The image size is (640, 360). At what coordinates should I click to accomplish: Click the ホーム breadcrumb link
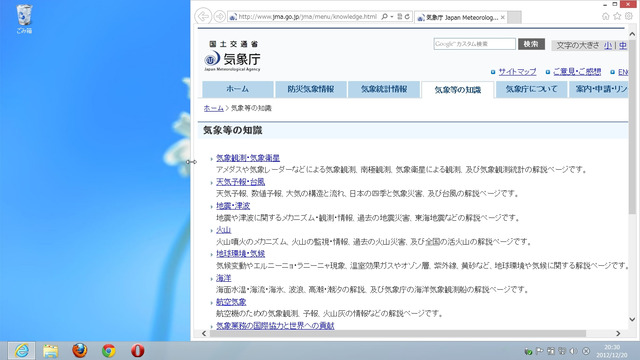tap(213, 108)
